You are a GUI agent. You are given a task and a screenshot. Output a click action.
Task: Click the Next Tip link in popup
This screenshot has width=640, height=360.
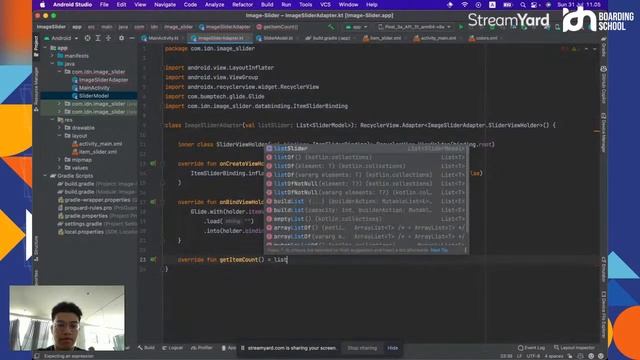pos(439,250)
